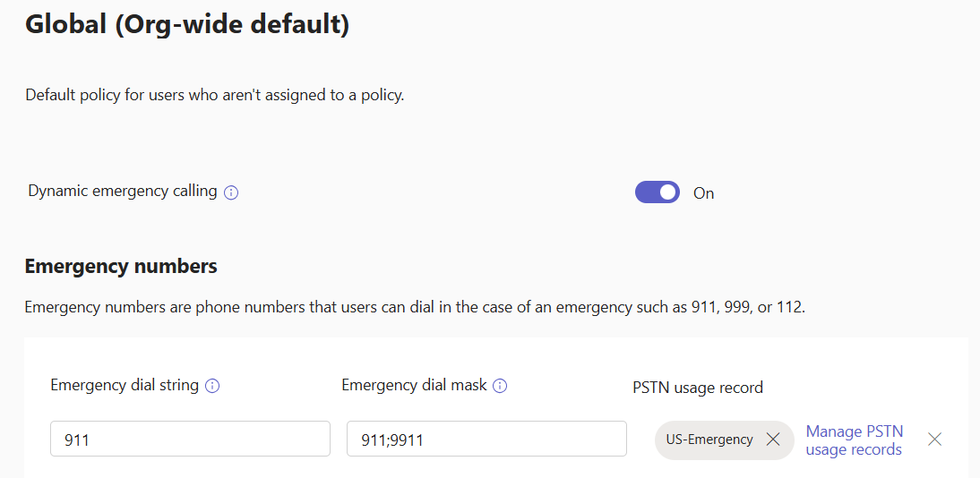Delete the 911 emergency number row
980x478 pixels.
(x=934, y=439)
